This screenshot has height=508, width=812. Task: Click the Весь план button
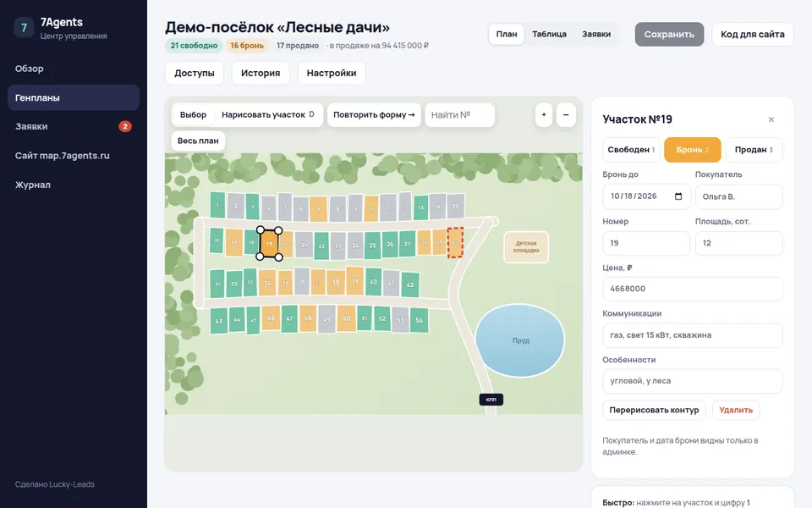point(198,141)
